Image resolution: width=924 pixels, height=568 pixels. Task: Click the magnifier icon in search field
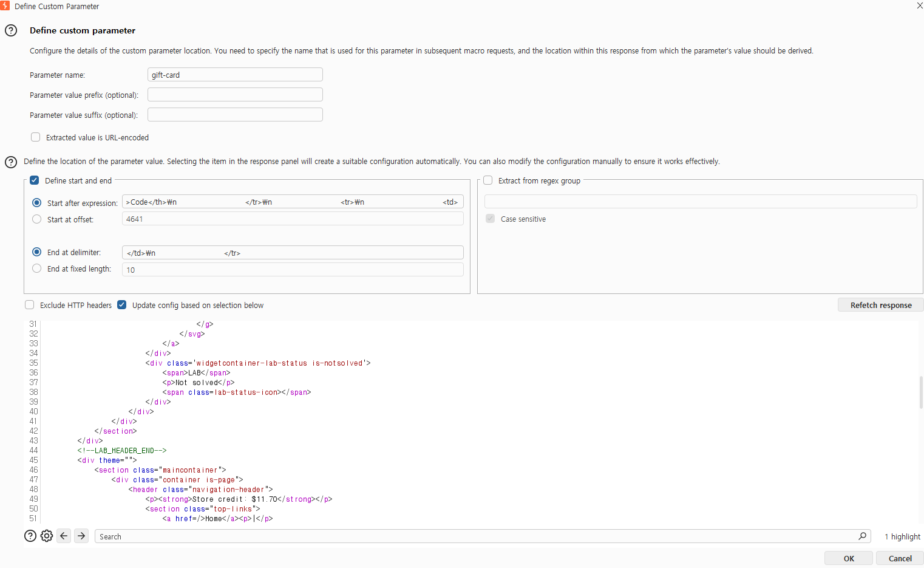(862, 536)
